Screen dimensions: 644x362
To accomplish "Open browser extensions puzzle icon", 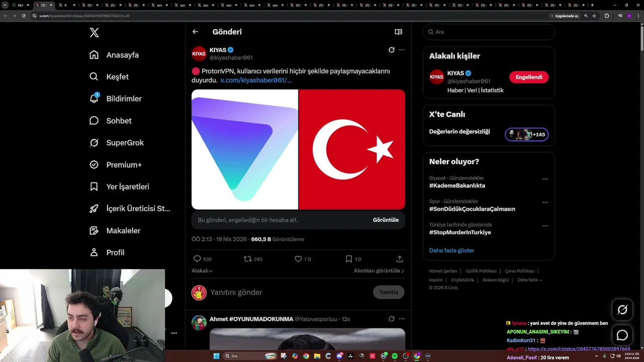I will pos(607,16).
